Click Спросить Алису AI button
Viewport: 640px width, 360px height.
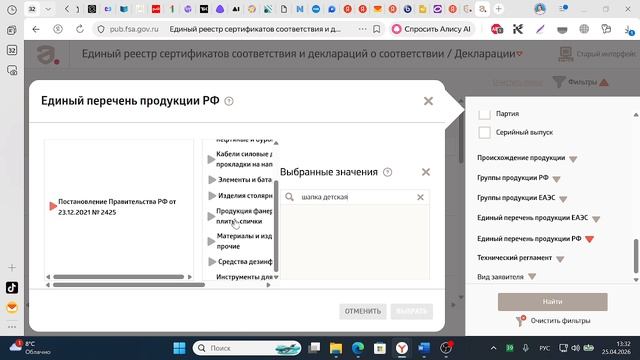point(432,29)
